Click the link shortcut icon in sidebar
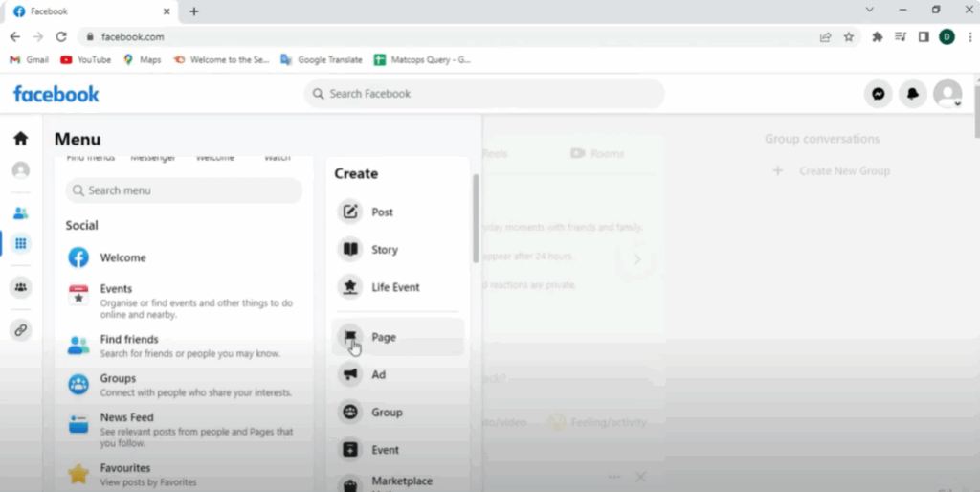Viewport: 980px width, 492px height. 21,329
